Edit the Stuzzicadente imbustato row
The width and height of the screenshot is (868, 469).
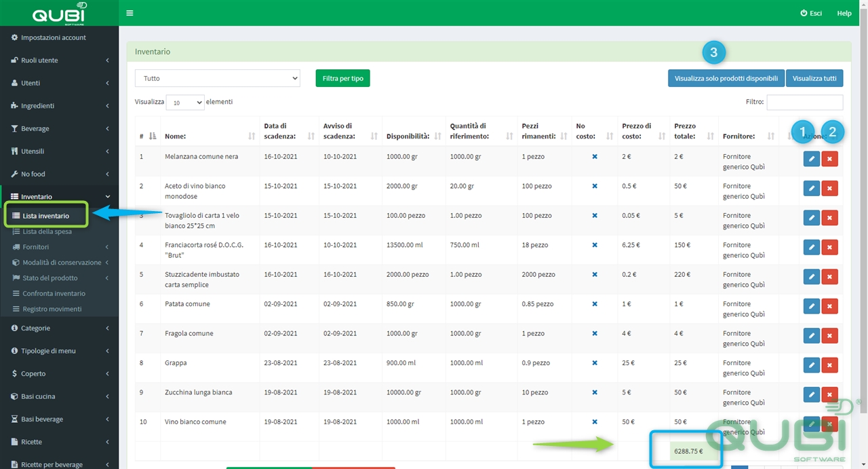click(x=811, y=277)
